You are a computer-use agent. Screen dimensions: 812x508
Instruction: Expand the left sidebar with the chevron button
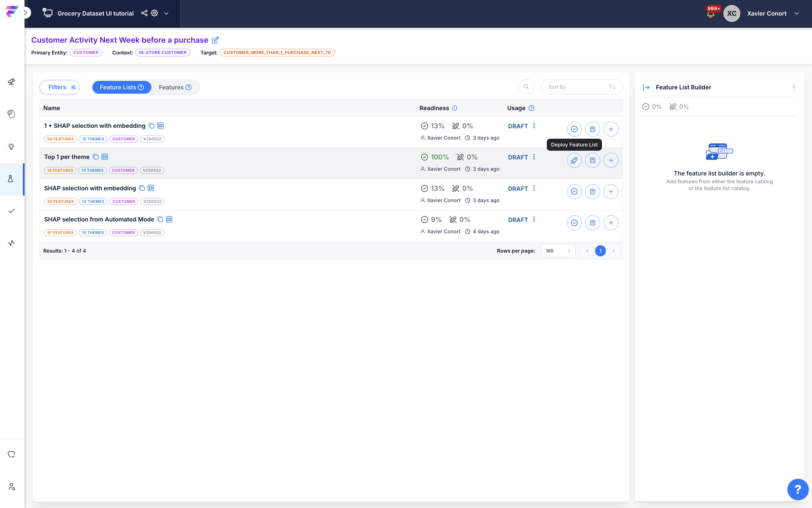pos(25,13)
